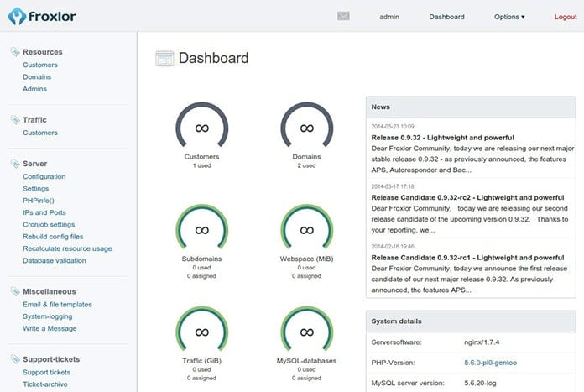Open Server Configuration

pos(44,176)
